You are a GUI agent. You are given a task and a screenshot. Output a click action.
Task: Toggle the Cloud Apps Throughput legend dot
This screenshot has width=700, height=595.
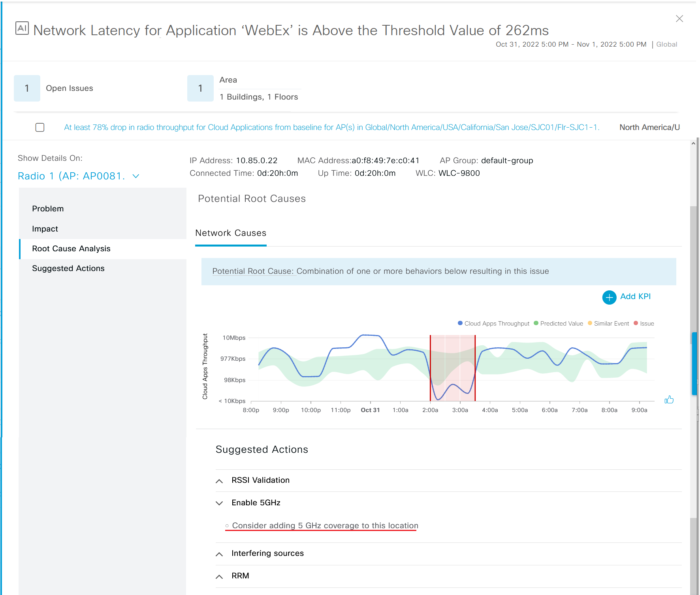coord(460,323)
